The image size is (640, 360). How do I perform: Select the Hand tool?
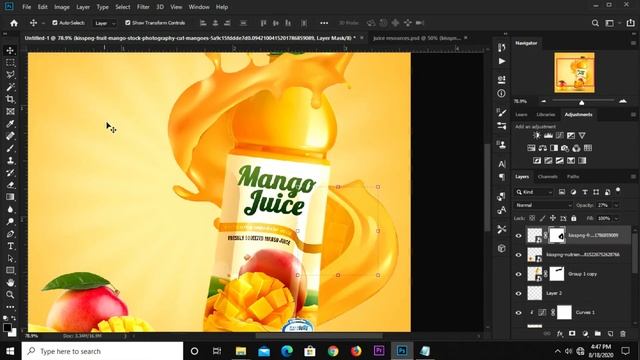[x=10, y=282]
